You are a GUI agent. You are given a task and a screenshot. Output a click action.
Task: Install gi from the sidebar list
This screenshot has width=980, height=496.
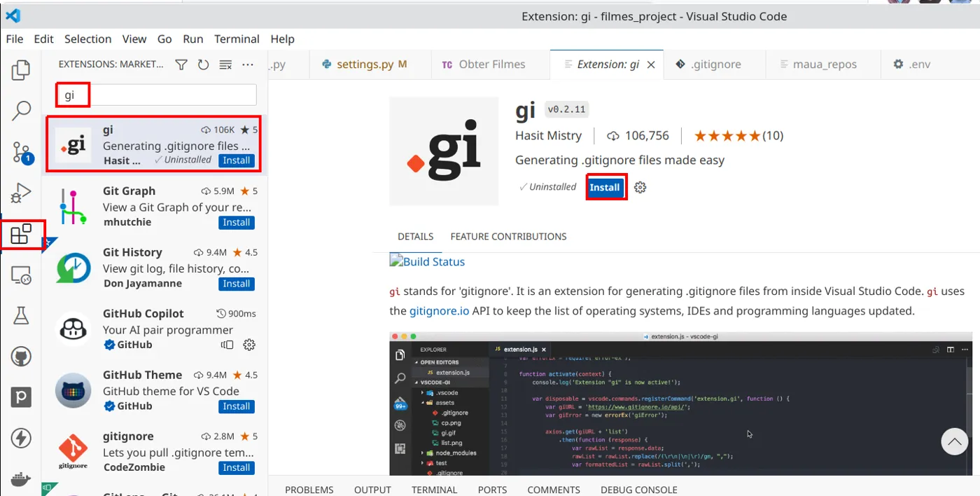point(237,160)
